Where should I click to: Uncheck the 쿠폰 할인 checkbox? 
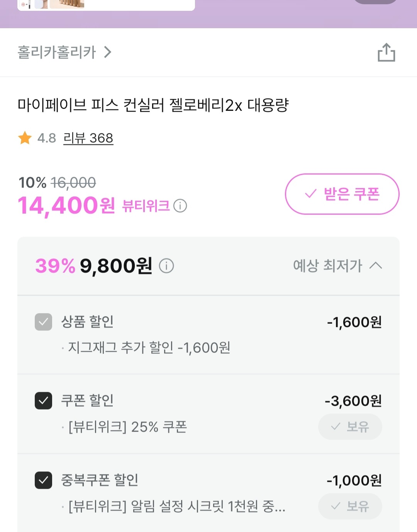point(43,401)
